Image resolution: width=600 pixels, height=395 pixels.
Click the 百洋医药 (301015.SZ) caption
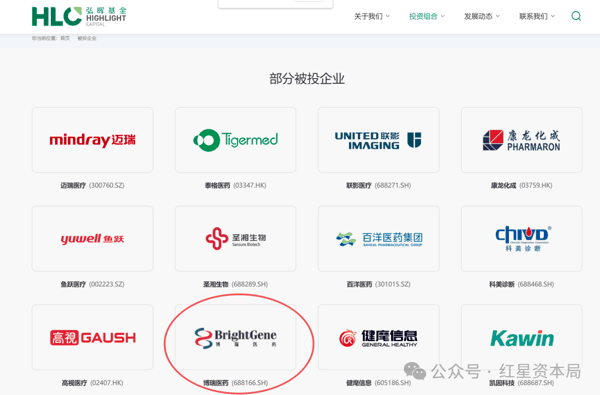click(x=378, y=284)
